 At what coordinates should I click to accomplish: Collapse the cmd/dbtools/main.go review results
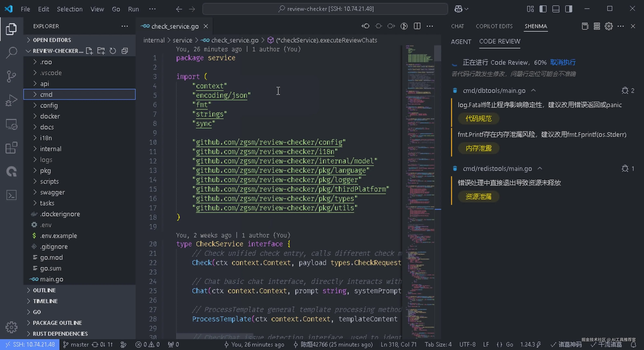click(x=533, y=90)
